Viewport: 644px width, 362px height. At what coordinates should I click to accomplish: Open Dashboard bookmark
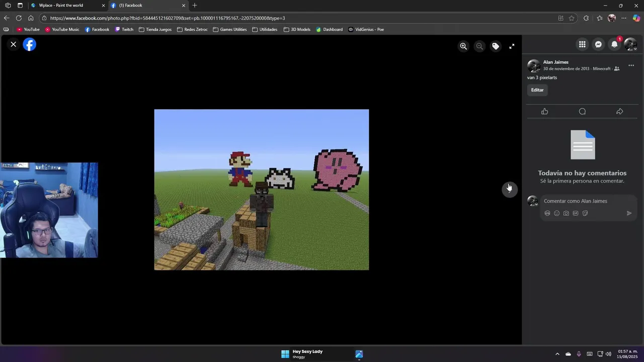click(x=330, y=30)
